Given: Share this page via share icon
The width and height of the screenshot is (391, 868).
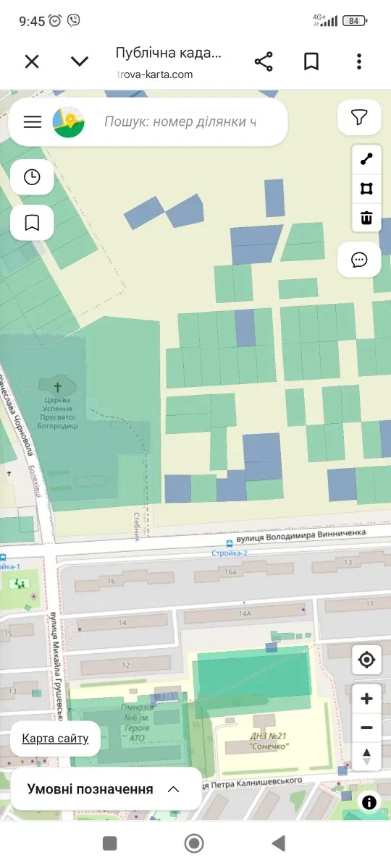Looking at the screenshot, I should point(264,61).
